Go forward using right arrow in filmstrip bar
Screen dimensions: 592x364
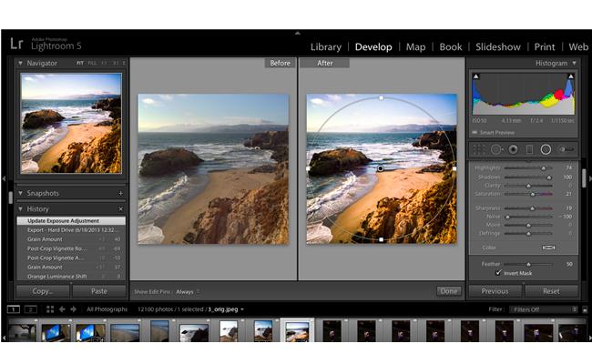point(73,309)
